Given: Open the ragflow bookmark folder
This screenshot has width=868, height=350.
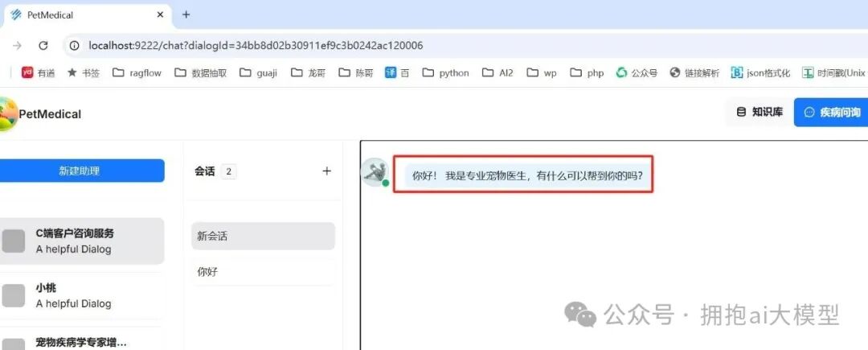Looking at the screenshot, I should click(137, 72).
